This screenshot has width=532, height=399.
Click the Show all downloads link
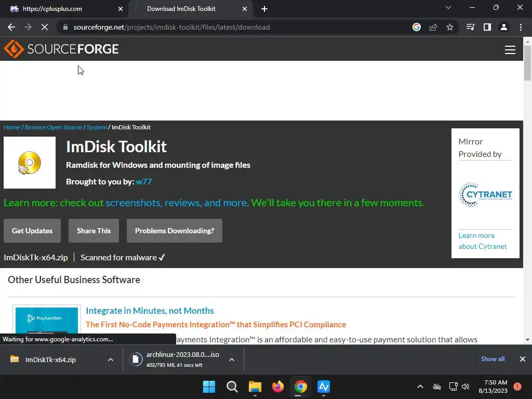(493, 359)
